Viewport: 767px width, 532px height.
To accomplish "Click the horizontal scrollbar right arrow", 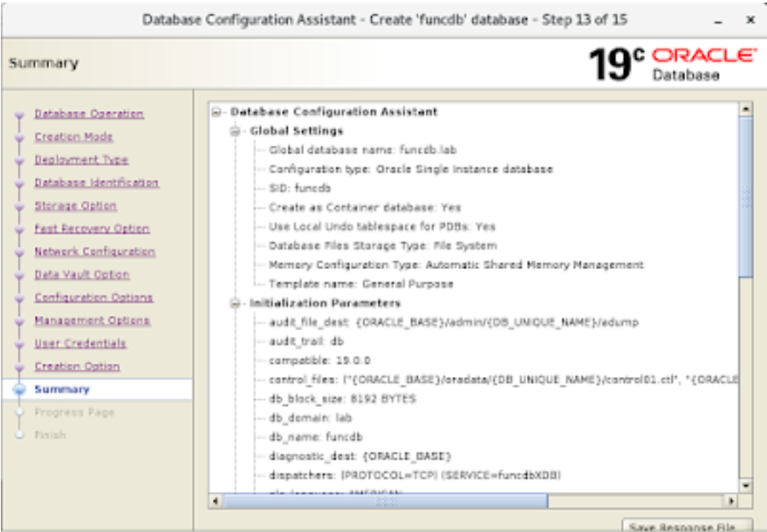I will pyautogui.click(x=730, y=501).
